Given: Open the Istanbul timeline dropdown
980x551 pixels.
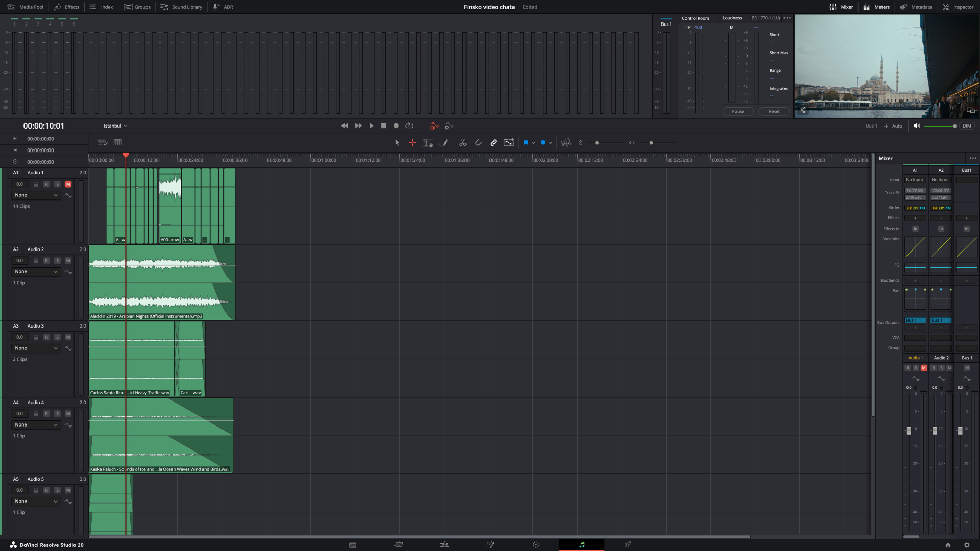Looking at the screenshot, I should pyautogui.click(x=115, y=126).
